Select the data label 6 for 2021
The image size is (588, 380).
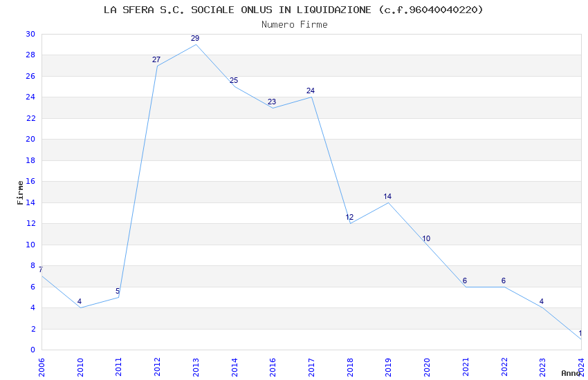[x=465, y=281]
